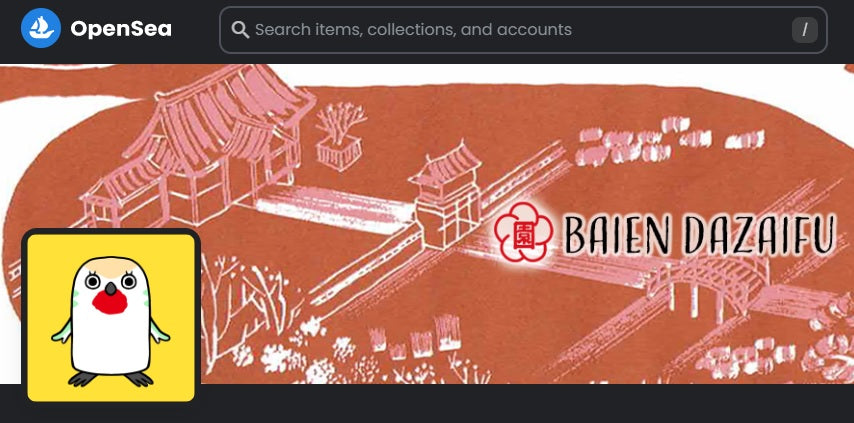Click the blue OpenSea sailboat logo
The height and width of the screenshot is (423, 854).
(41, 28)
